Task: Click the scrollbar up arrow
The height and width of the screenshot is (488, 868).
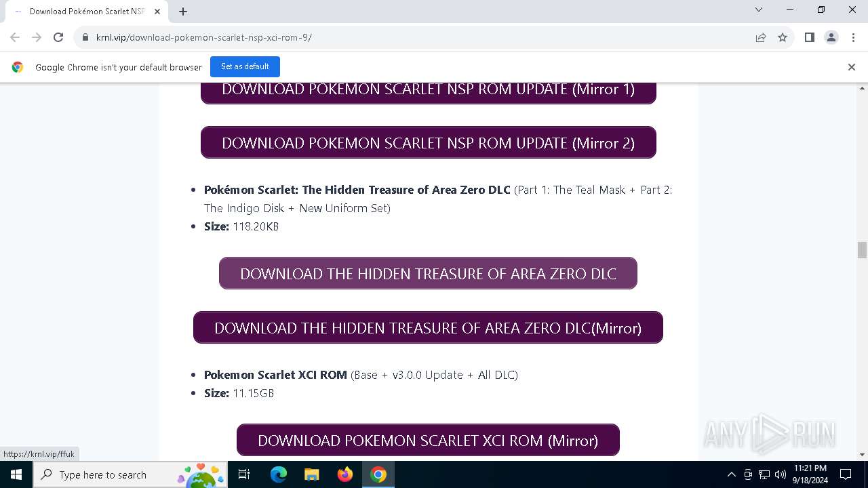Action: click(x=862, y=88)
